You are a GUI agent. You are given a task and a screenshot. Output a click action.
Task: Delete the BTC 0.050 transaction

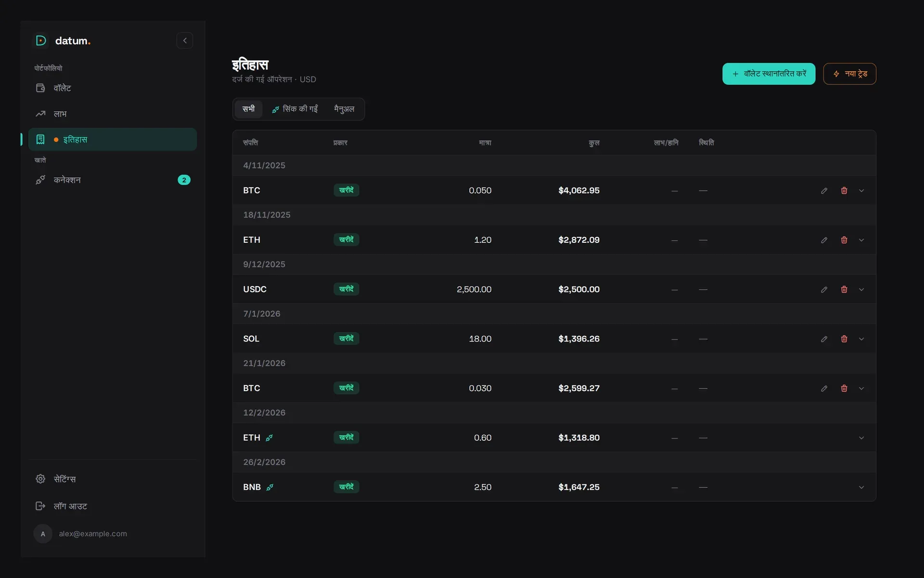[x=844, y=191]
